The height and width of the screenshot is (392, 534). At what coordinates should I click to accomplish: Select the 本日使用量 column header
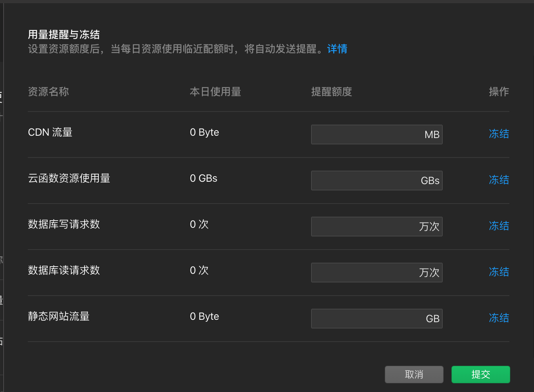pos(215,92)
